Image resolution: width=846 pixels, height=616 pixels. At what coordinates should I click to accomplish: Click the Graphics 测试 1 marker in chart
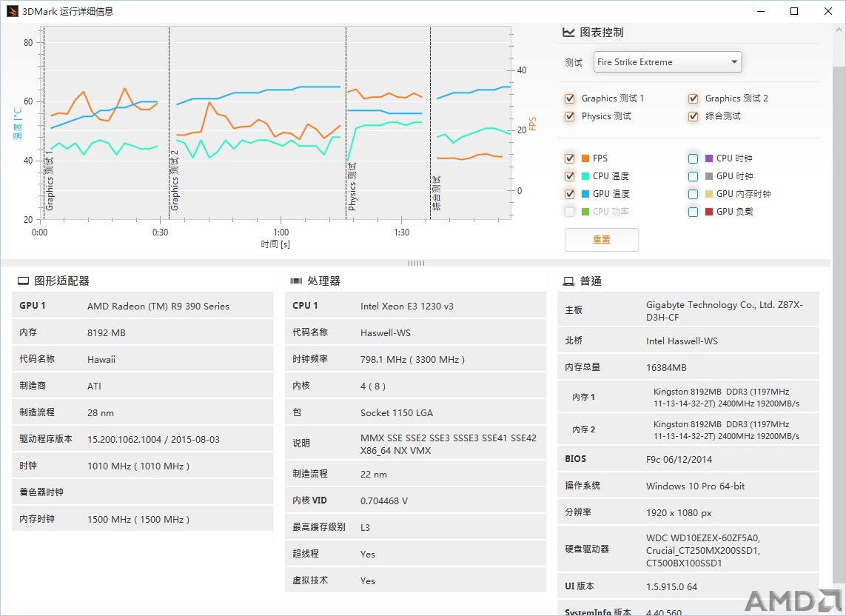(49, 181)
